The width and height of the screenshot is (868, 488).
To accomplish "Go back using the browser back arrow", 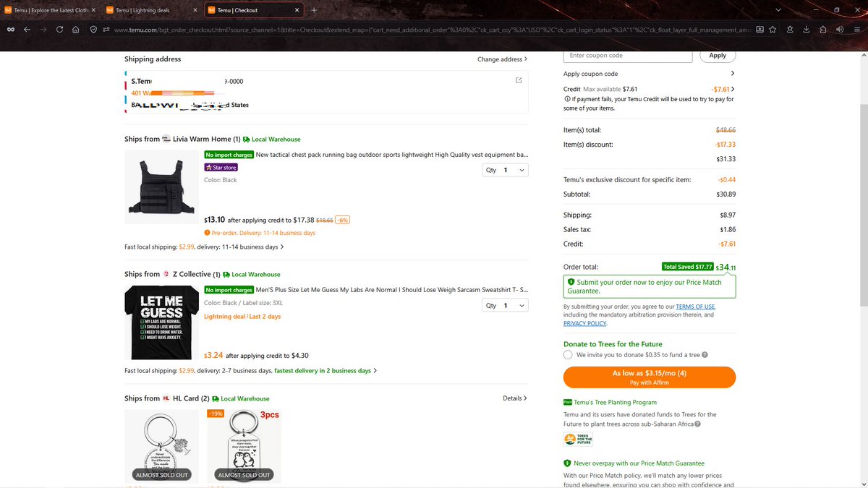I will 26,30.
